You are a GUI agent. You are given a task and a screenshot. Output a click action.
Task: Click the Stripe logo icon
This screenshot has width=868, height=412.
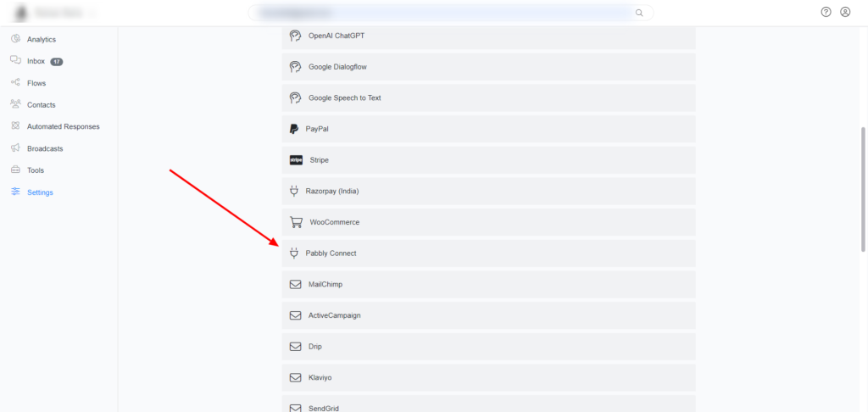[296, 160]
